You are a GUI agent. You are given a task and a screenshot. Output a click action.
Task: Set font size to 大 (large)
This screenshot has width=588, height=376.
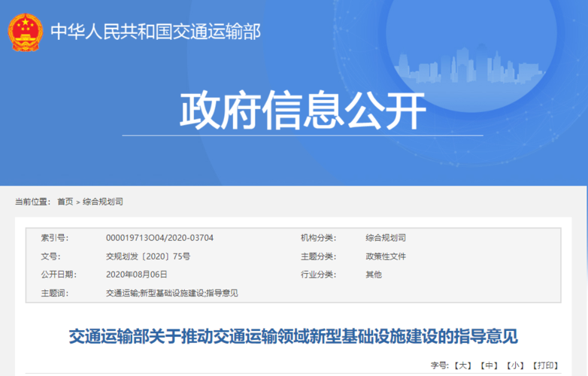point(462,365)
